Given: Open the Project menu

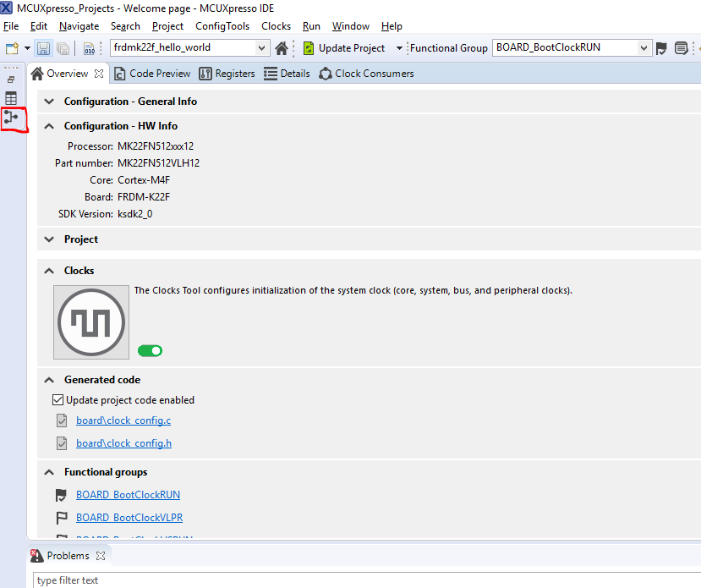Looking at the screenshot, I should pyautogui.click(x=167, y=26).
